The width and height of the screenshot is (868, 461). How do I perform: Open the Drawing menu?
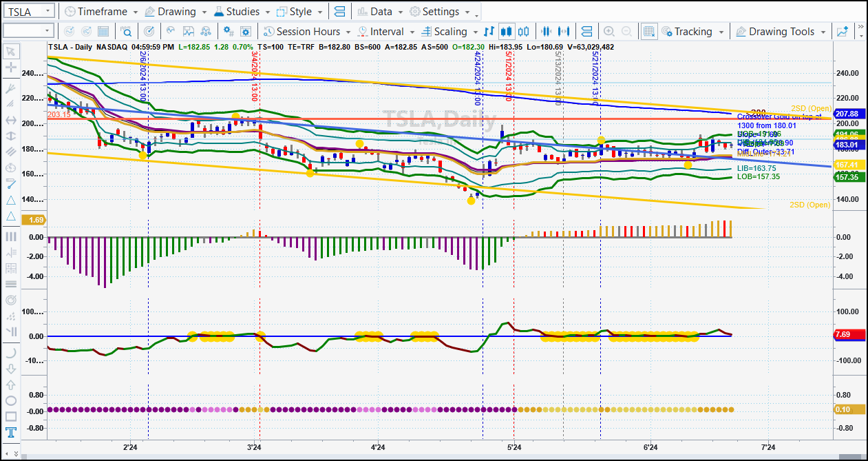click(x=169, y=12)
